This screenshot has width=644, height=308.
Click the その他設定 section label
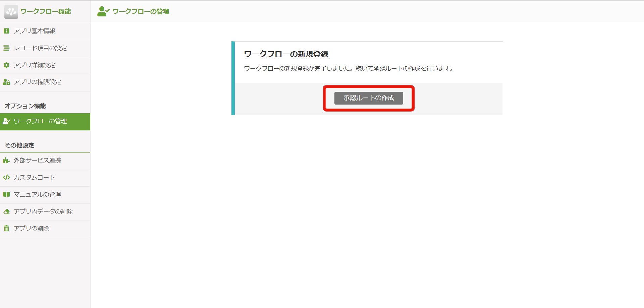(19, 145)
